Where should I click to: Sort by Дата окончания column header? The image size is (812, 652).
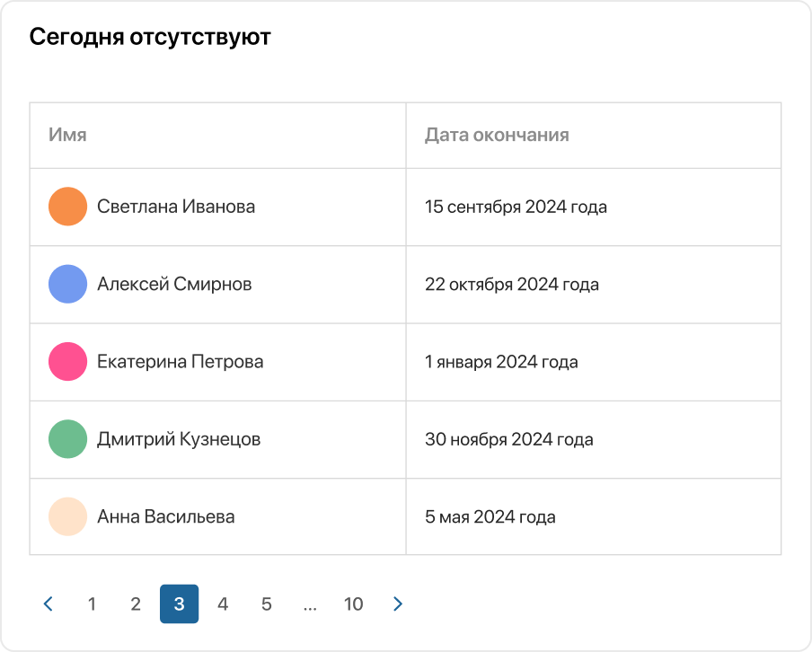coord(496,135)
